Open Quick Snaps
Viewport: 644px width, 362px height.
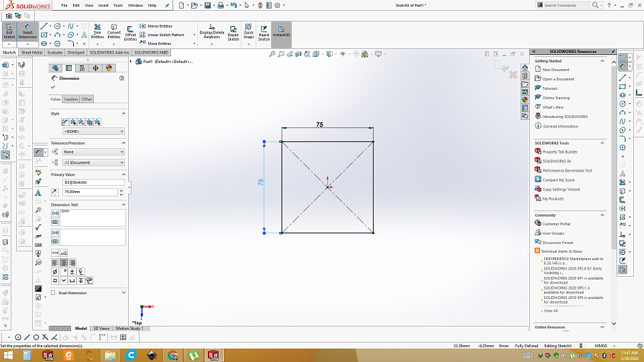[x=248, y=32]
